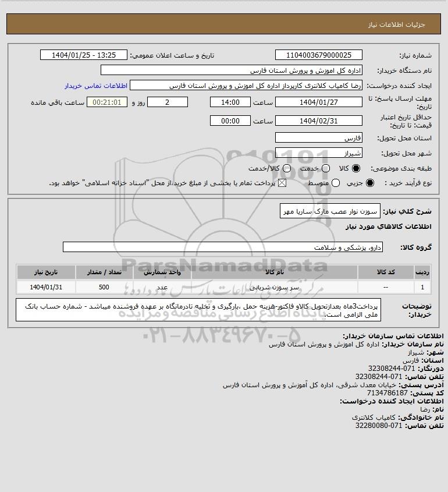Click buyer organization name field
This screenshot has height=492, width=448.
tap(232, 70)
